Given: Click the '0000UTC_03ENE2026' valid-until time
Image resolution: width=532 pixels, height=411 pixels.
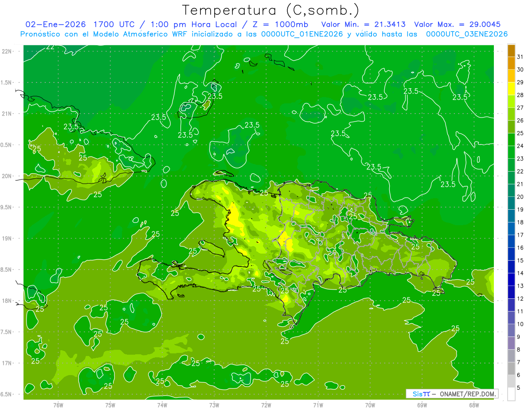Looking at the screenshot, I should coord(466,34).
